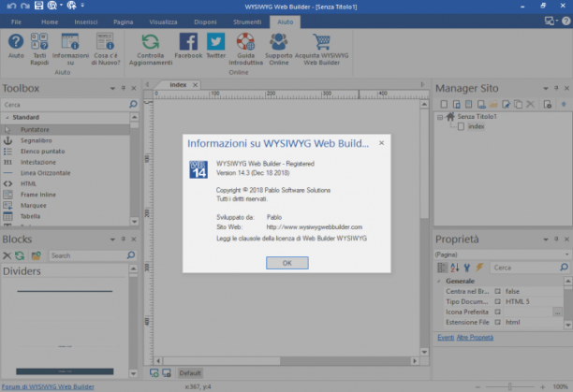Click the blue help icon beside ribbon tabs

click(x=566, y=22)
